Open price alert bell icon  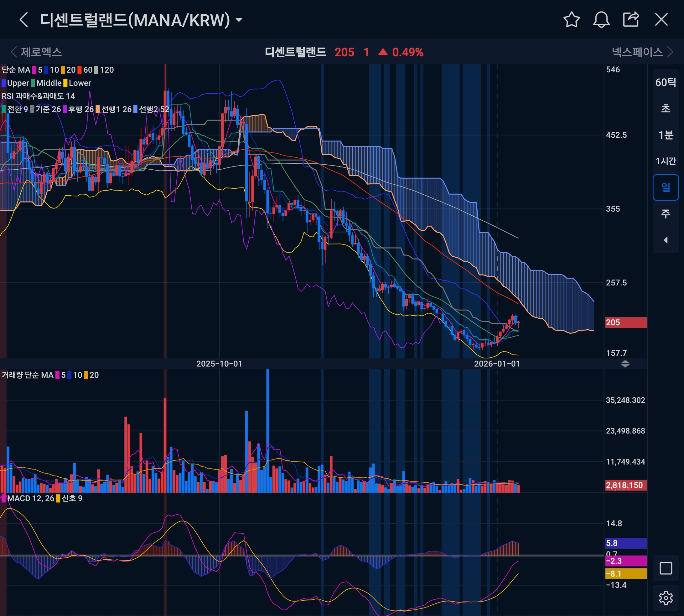[601, 20]
